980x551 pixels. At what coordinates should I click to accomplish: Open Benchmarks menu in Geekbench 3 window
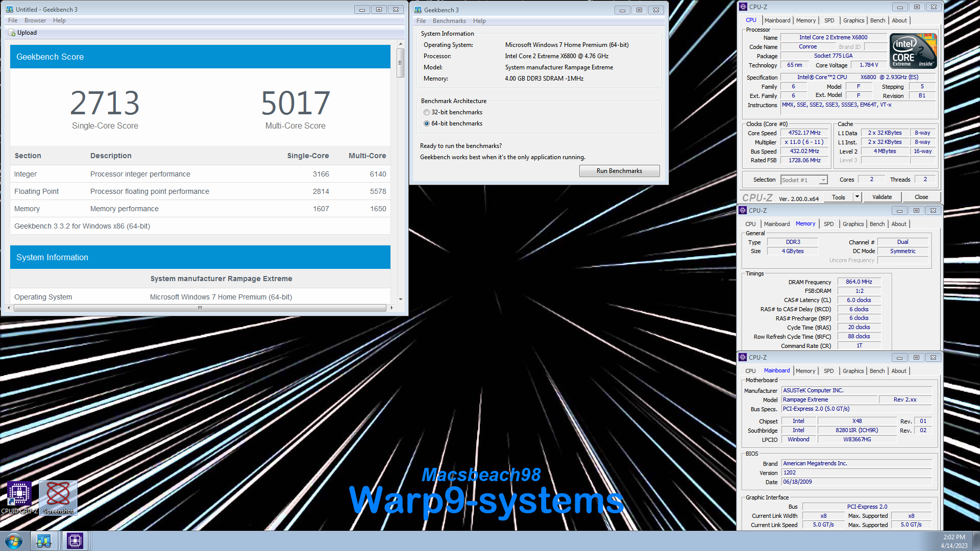pos(449,21)
